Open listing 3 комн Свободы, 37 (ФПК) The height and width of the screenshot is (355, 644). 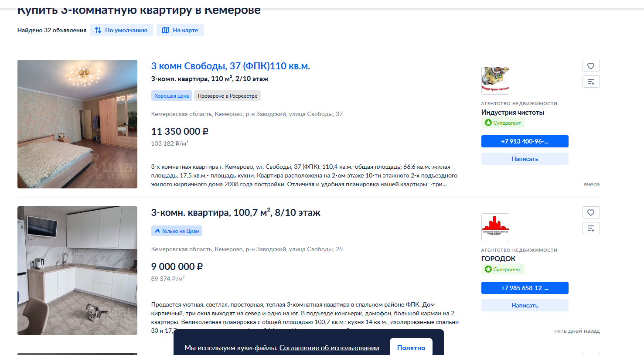[231, 66]
